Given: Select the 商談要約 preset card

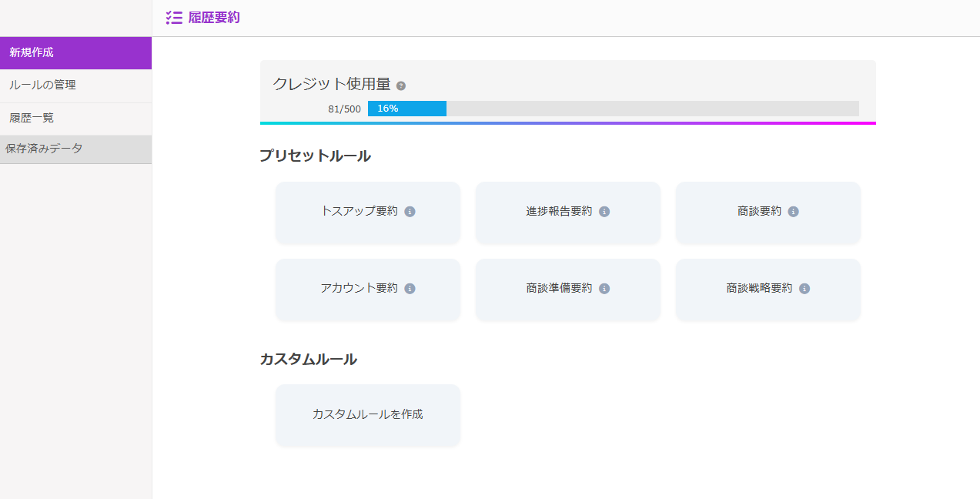Looking at the screenshot, I should (x=759, y=212).
